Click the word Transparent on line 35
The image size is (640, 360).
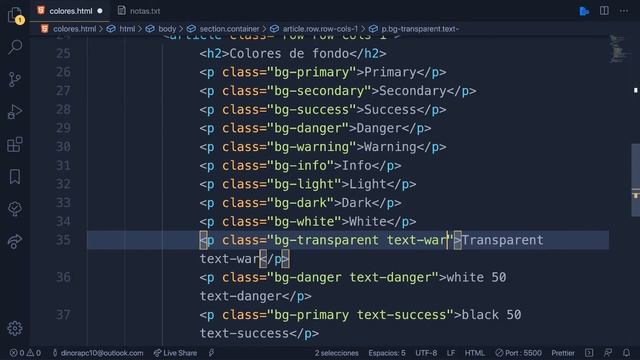click(x=502, y=240)
